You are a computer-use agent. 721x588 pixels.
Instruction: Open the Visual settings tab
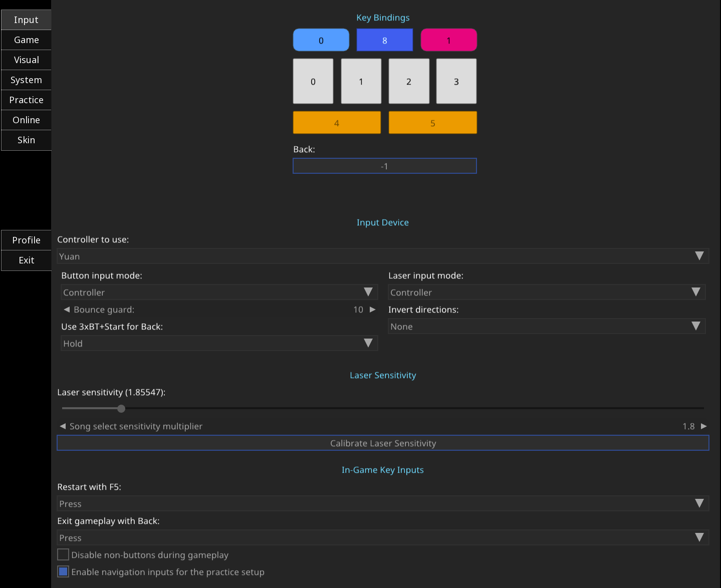pos(26,60)
